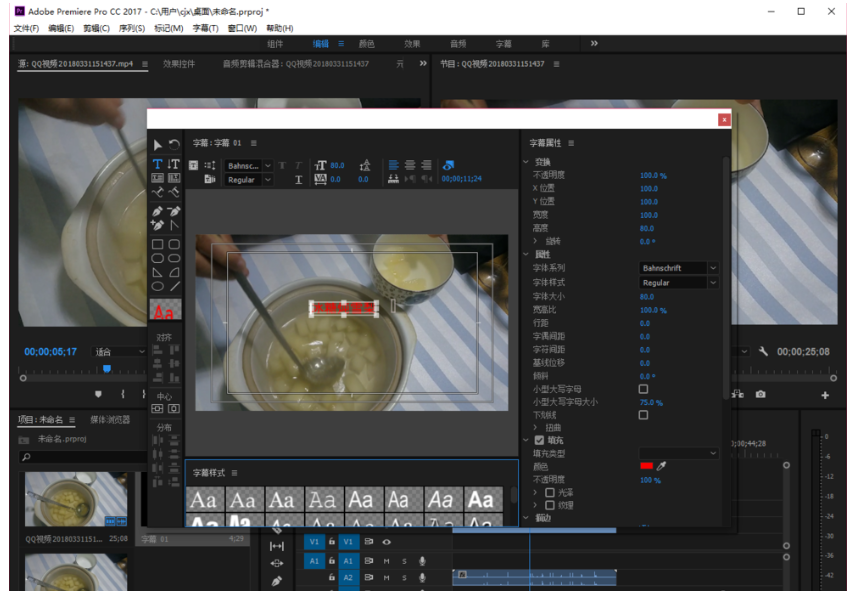Select the horizontal Type tool in title tools
Viewport: 852px width, 595px height.
pyautogui.click(x=157, y=164)
